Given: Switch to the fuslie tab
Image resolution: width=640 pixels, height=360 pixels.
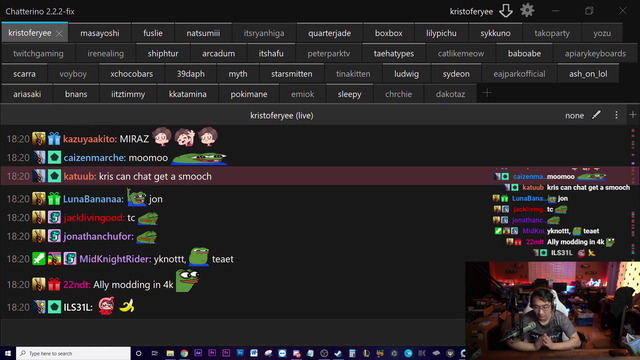Looking at the screenshot, I should pyautogui.click(x=153, y=33).
